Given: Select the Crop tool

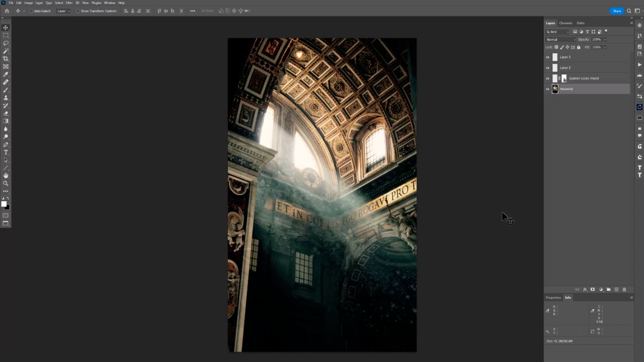Looking at the screenshot, I should (6, 59).
